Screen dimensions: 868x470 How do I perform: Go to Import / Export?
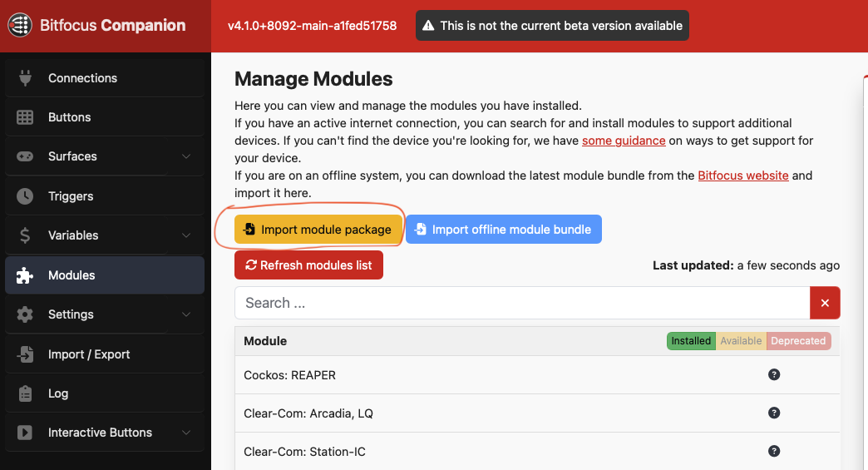click(x=105, y=354)
